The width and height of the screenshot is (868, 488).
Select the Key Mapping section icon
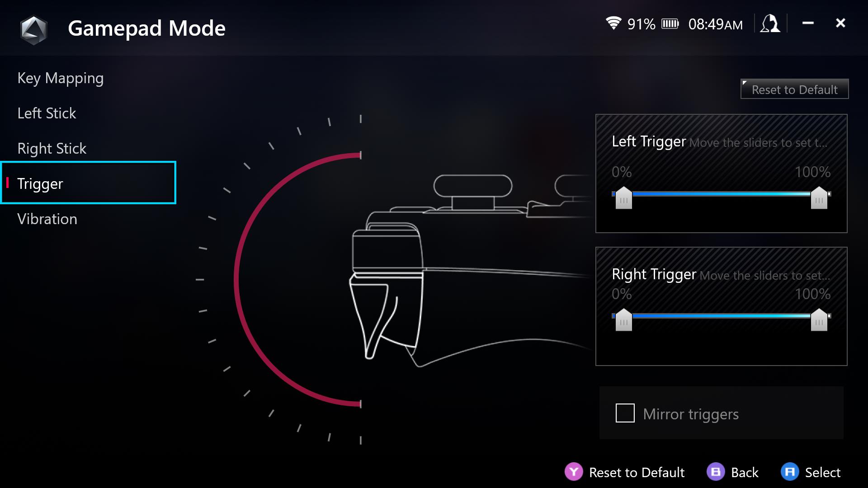click(x=60, y=77)
